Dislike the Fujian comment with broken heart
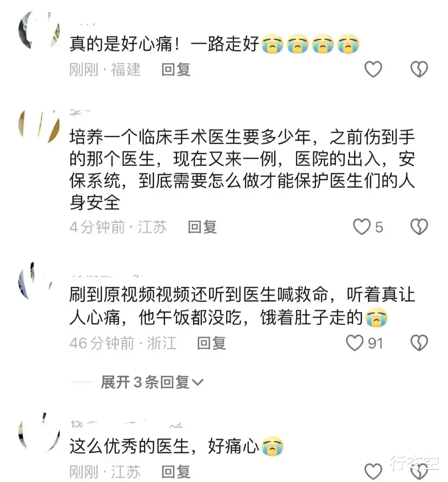 419,69
